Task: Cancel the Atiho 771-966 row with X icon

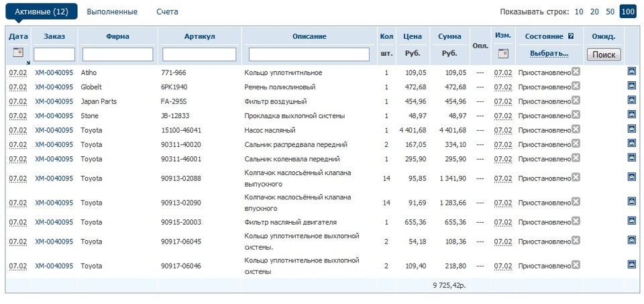Action: point(576,72)
